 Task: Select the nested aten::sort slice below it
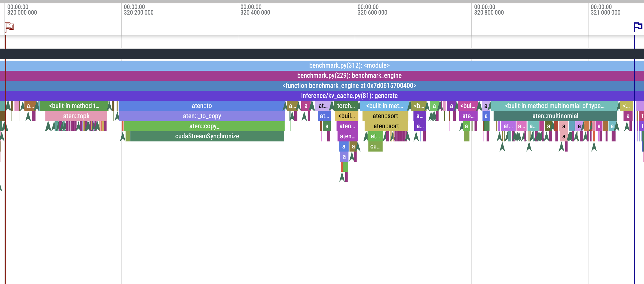[x=386, y=126]
